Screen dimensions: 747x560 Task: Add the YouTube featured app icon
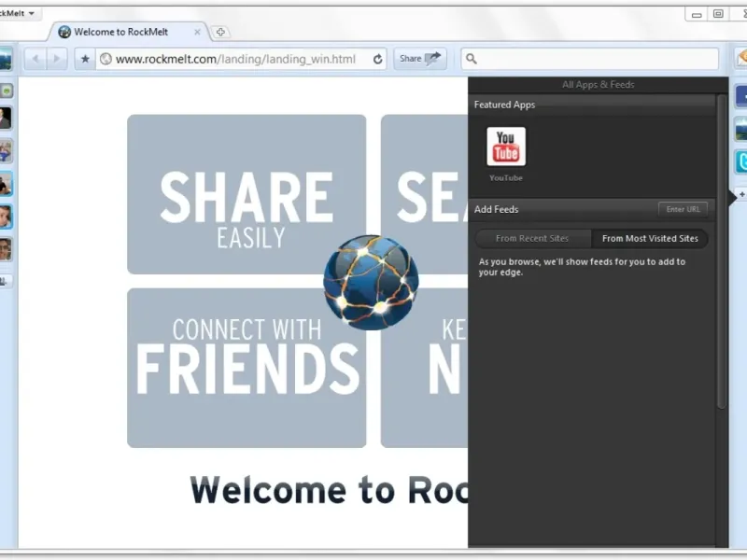tap(506, 147)
